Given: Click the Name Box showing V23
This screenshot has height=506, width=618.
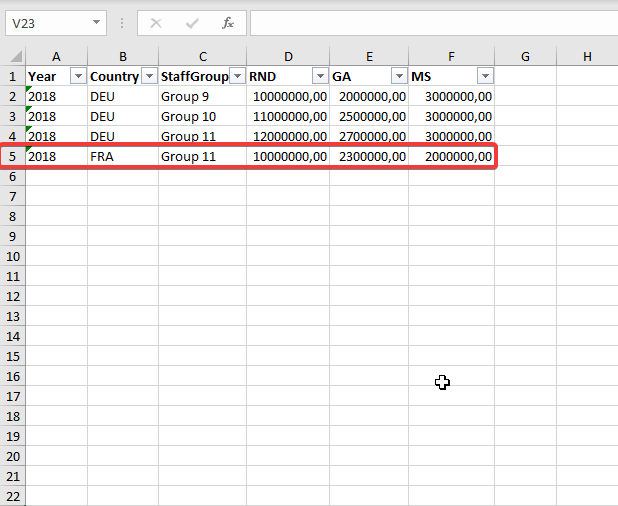Looking at the screenshot, I should pyautogui.click(x=48, y=22).
